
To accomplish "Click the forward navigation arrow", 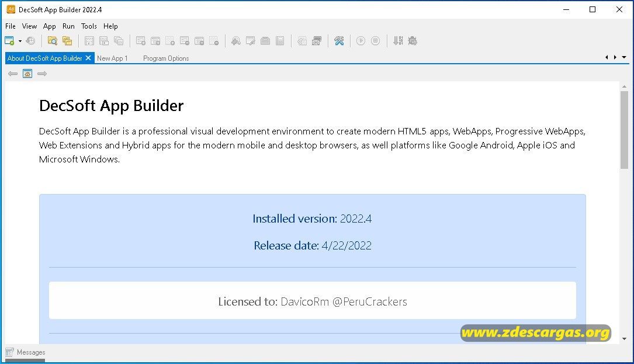I will tap(42, 74).
